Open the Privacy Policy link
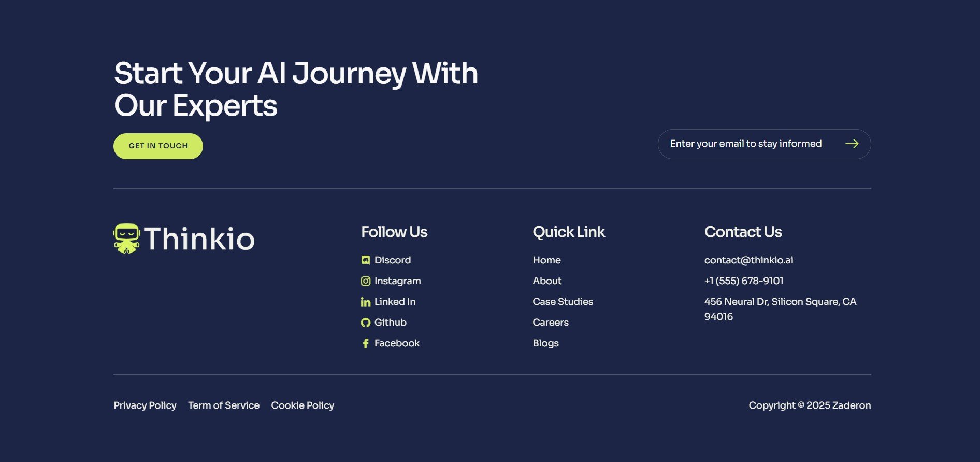980x462 pixels. click(145, 405)
